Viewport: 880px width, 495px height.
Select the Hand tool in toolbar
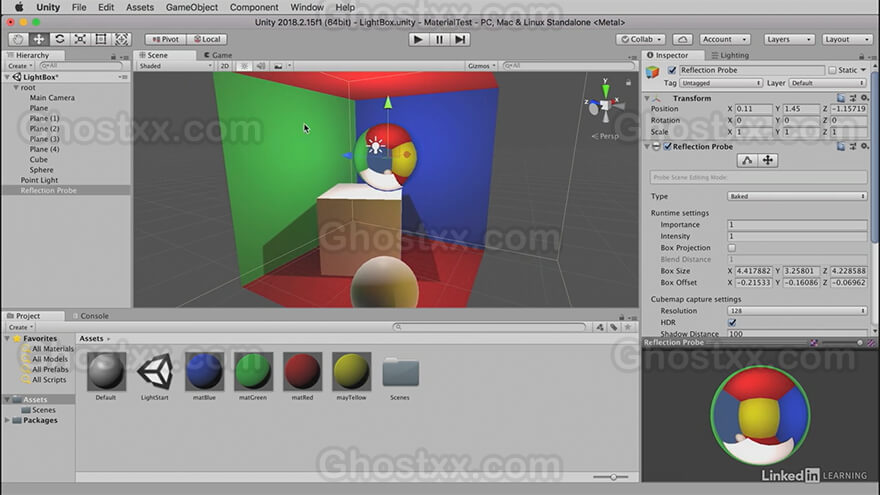18,39
